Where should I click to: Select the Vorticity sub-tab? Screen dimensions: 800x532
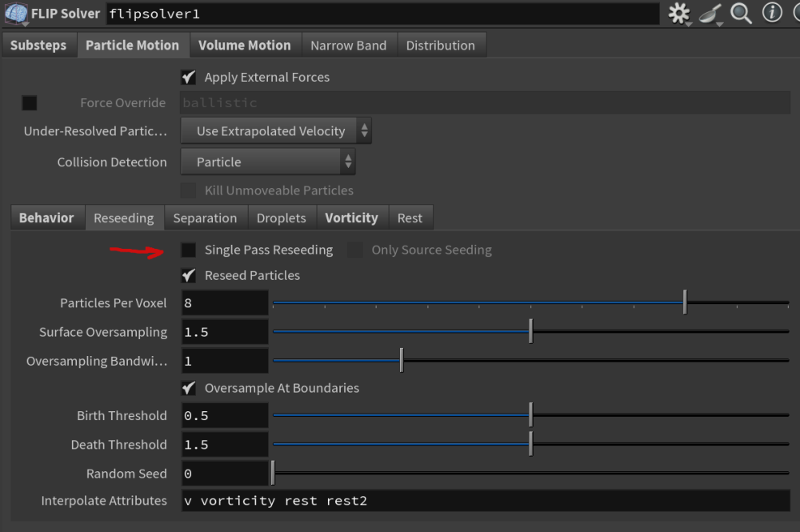351,218
